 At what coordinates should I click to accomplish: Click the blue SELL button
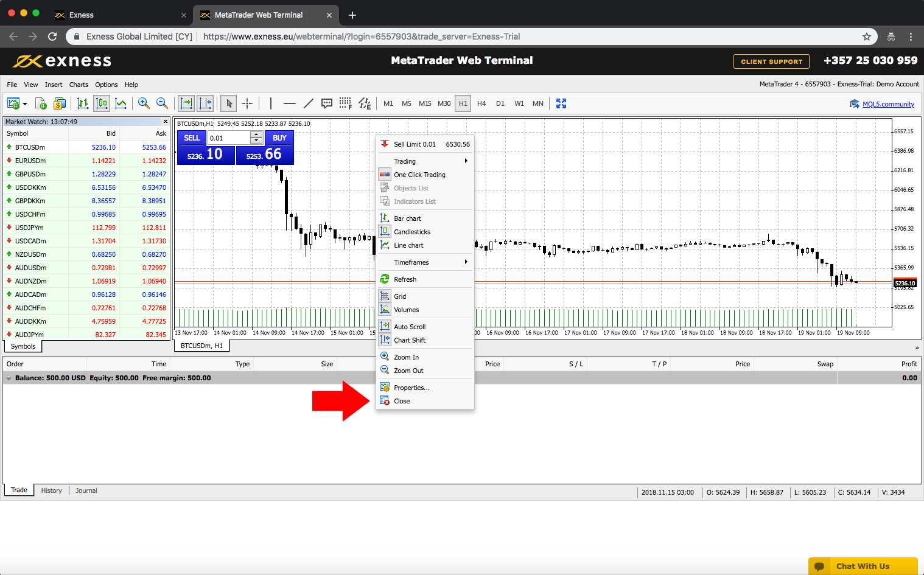coord(192,138)
